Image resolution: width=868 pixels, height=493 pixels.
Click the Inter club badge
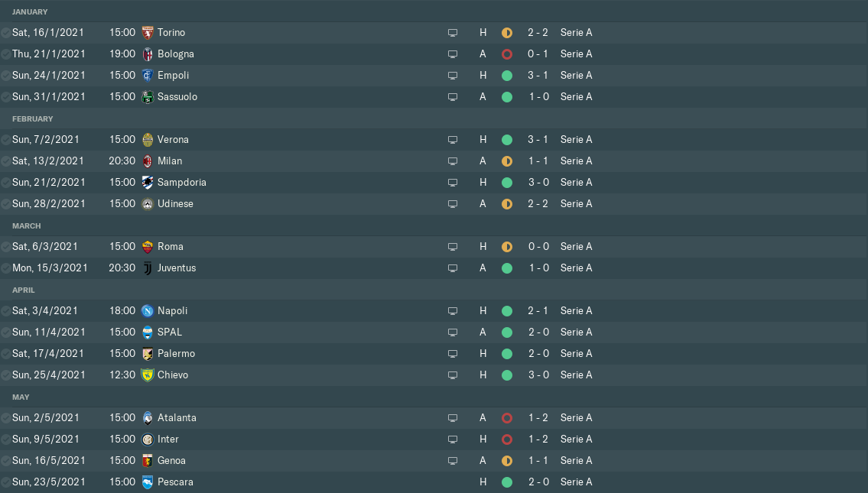click(148, 439)
